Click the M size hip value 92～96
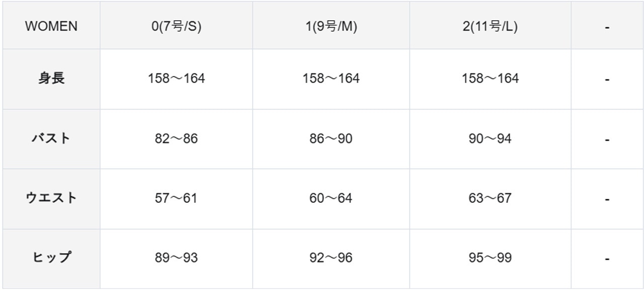This screenshot has width=644, height=303. pos(331,258)
